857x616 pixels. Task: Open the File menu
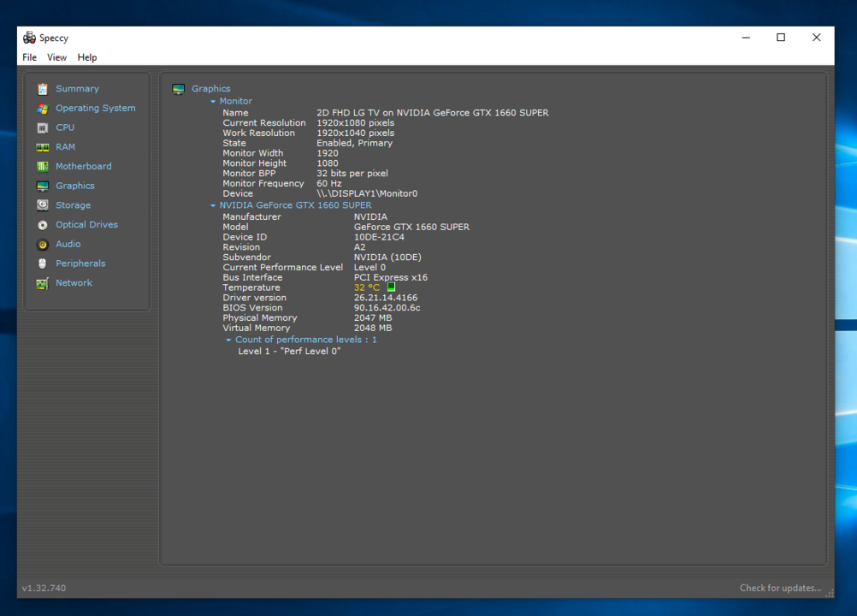30,57
